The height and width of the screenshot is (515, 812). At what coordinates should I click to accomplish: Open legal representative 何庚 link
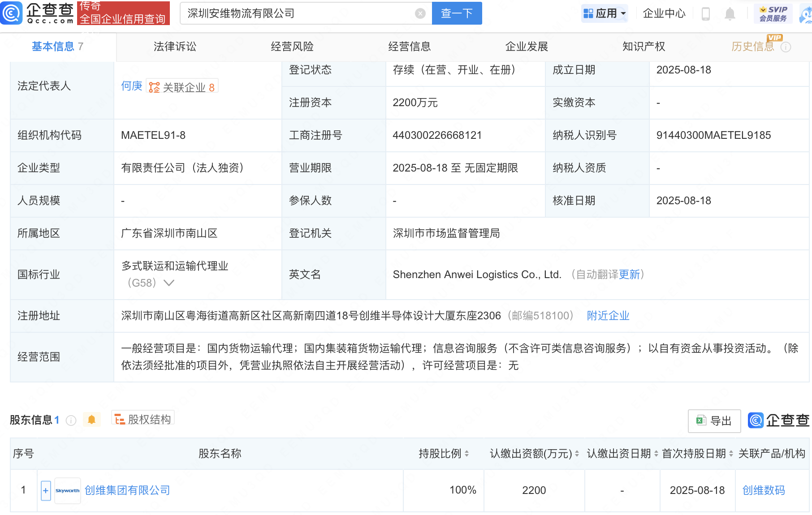pyautogui.click(x=131, y=86)
